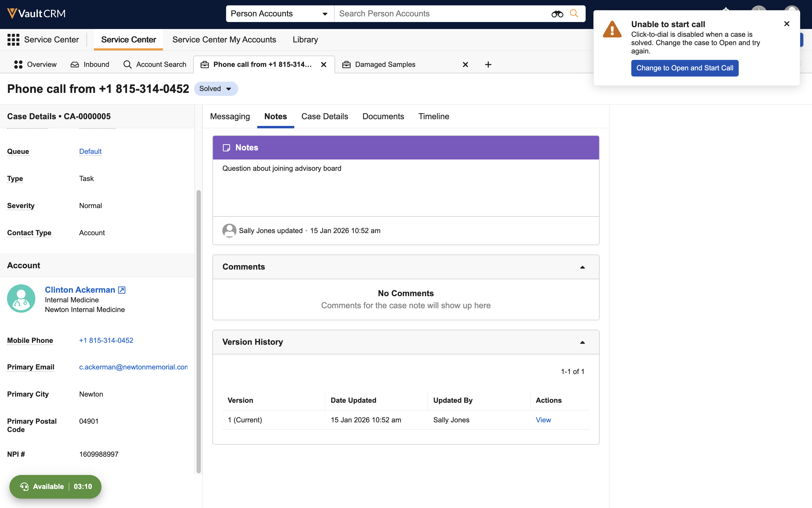View version 1 in Version History
Screen dimensions: 812x508
coord(543,420)
